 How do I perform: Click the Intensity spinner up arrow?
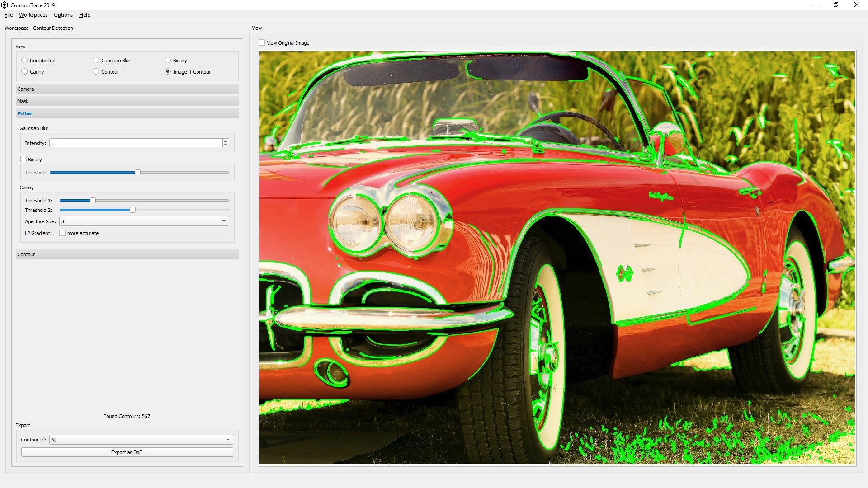pos(225,141)
